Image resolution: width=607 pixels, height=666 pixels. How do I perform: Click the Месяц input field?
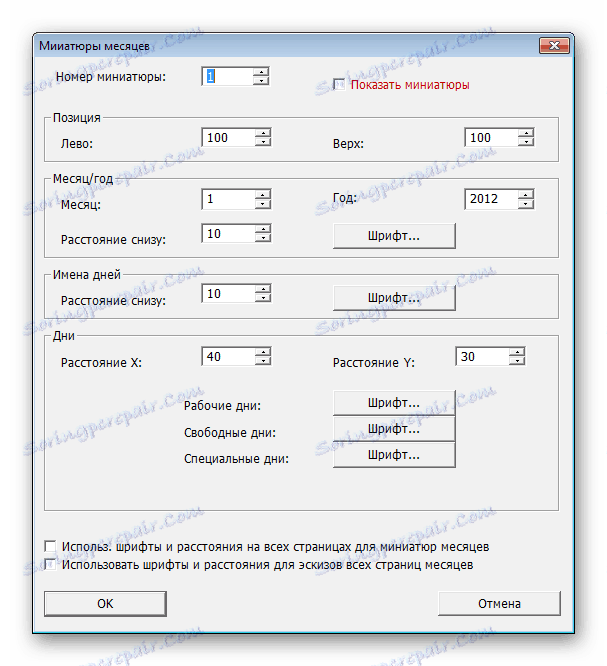pos(229,199)
